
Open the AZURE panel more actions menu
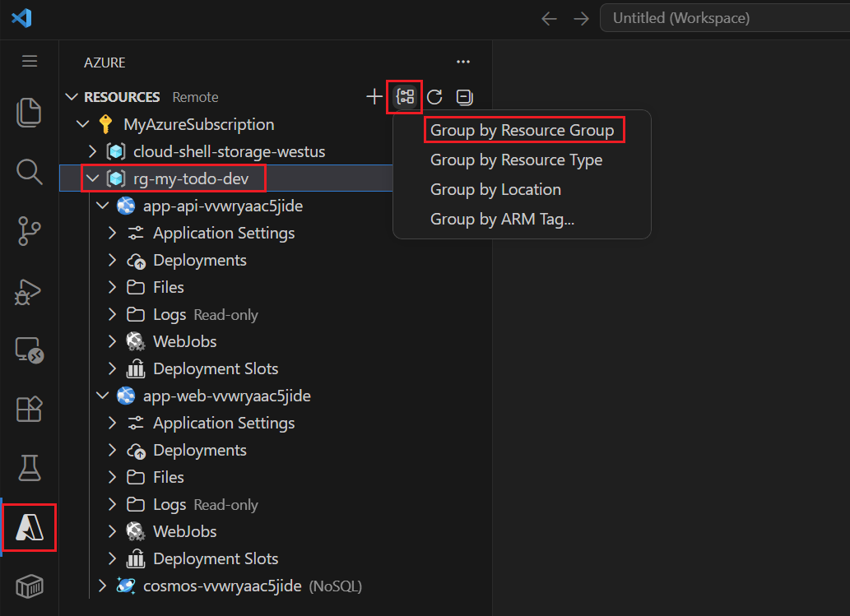[x=462, y=62]
